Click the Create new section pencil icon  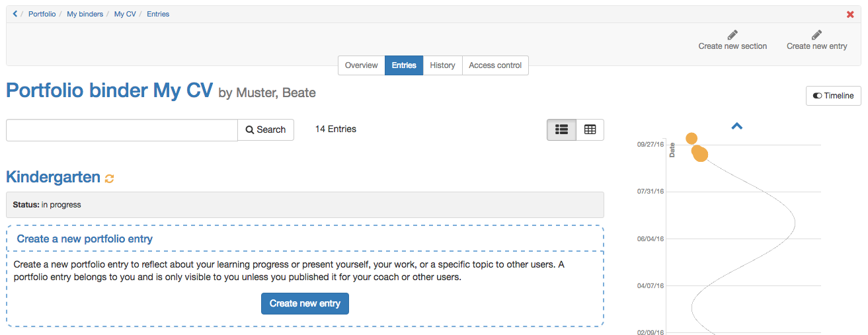(732, 35)
